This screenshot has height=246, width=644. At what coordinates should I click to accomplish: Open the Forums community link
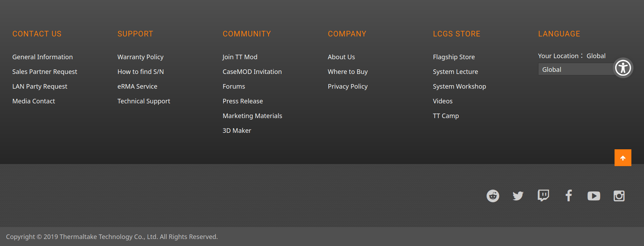[x=233, y=86]
